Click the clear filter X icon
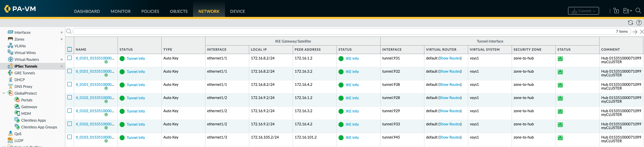 click(642, 32)
